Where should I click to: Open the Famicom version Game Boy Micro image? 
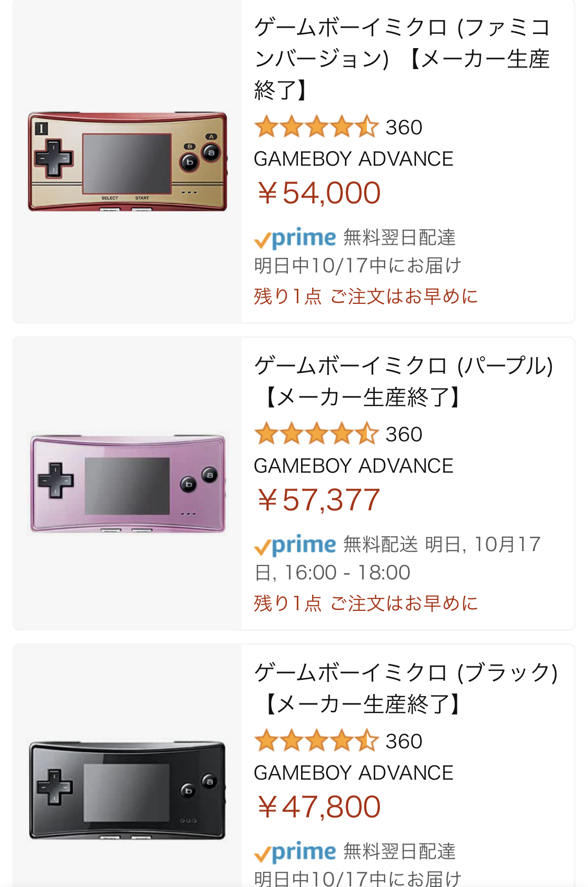point(128,161)
